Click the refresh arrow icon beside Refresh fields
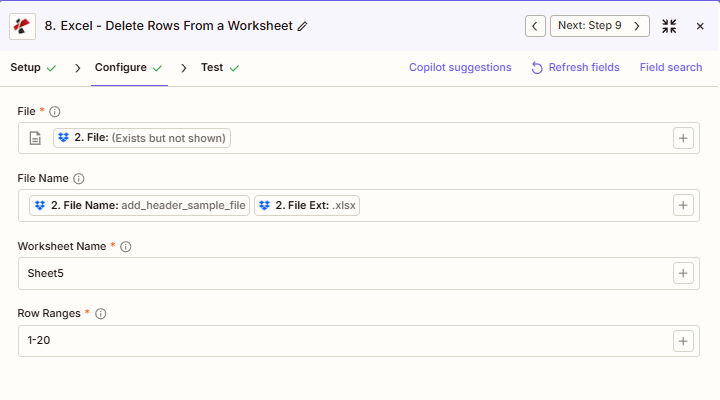 (x=537, y=68)
